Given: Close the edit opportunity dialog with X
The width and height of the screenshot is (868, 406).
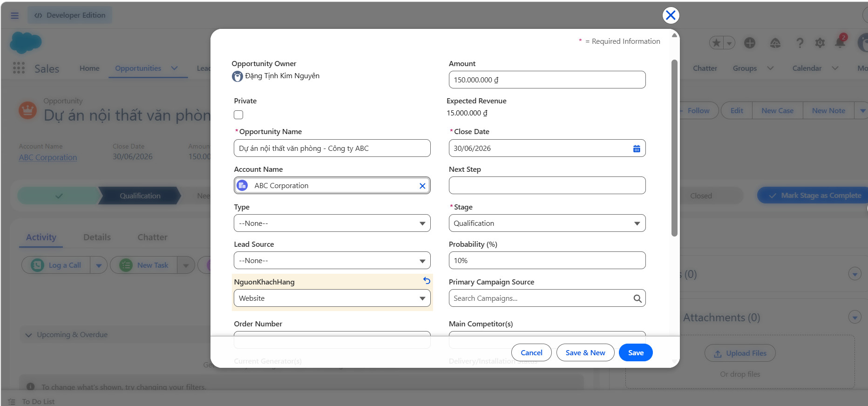Looking at the screenshot, I should pyautogui.click(x=671, y=15).
